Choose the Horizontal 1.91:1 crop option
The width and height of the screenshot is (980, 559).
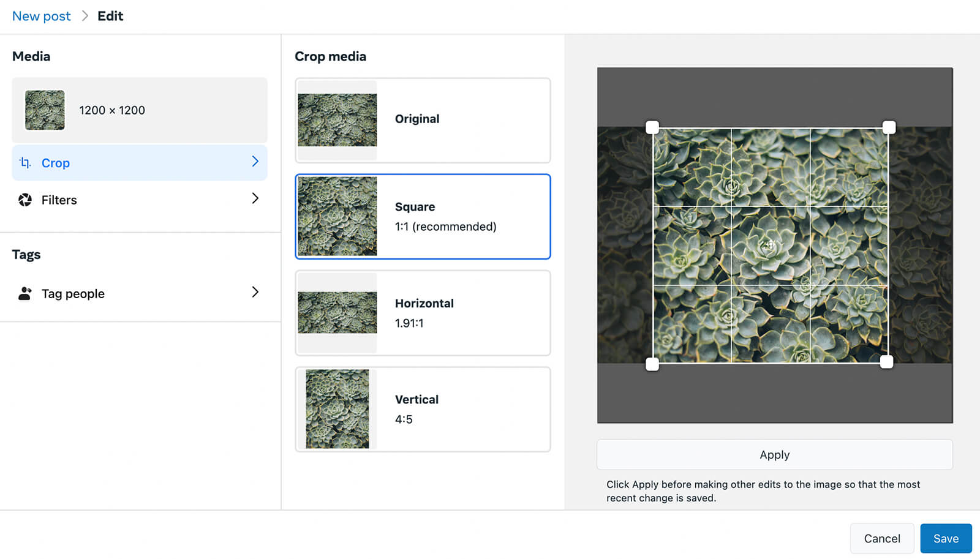(x=423, y=313)
